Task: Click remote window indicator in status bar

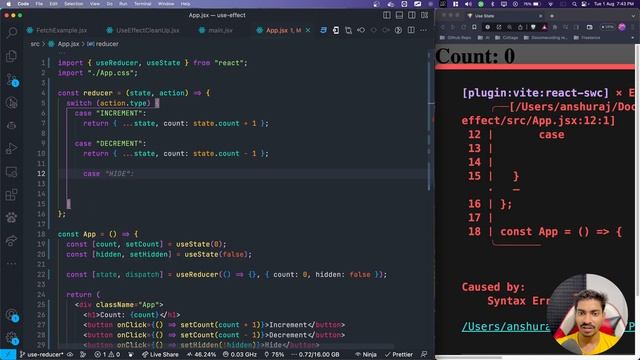Action: click(x=8, y=354)
